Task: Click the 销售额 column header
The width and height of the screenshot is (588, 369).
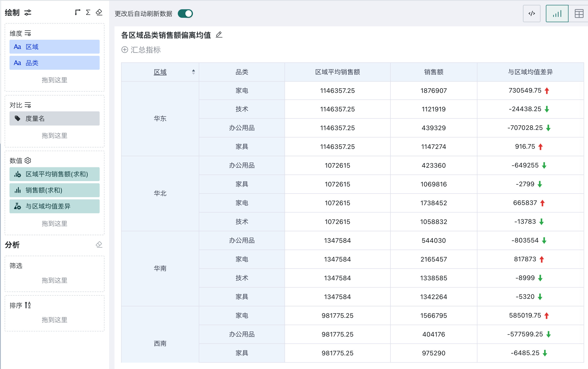Action: (434, 72)
